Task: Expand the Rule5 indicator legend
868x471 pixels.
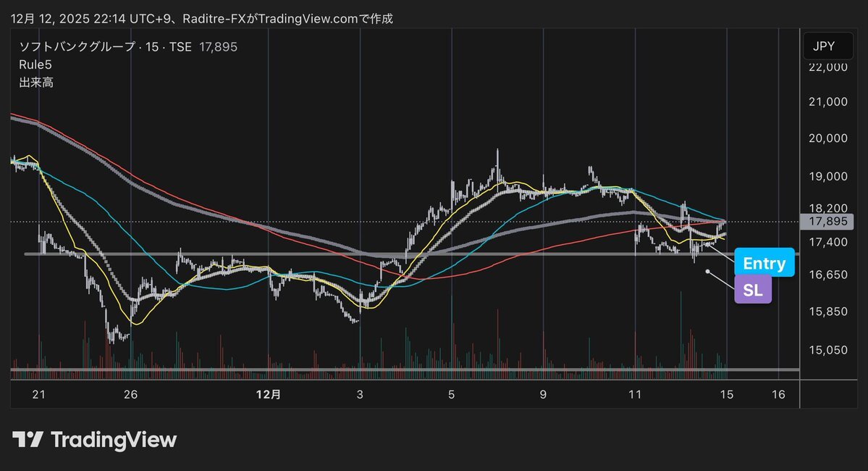Action: (35, 64)
